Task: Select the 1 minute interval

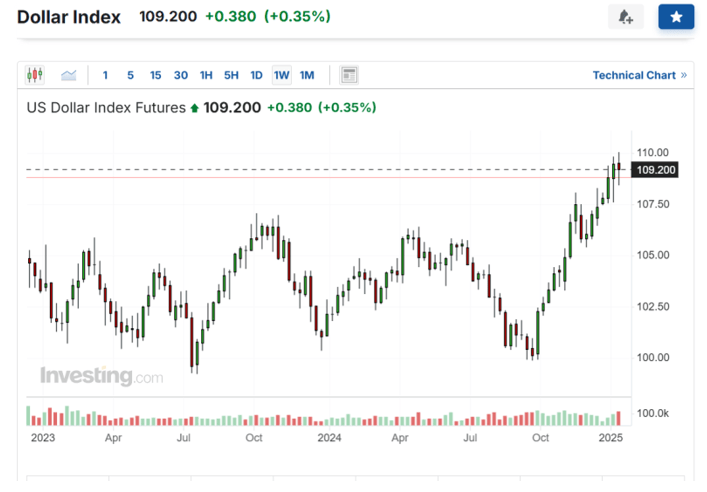Action: coord(105,75)
